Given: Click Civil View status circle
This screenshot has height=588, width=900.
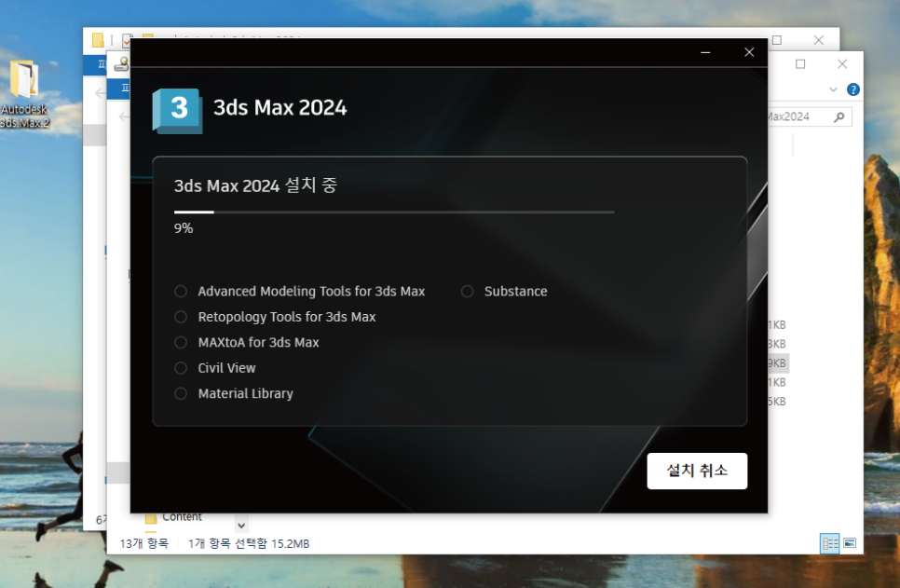Looking at the screenshot, I should coord(180,368).
